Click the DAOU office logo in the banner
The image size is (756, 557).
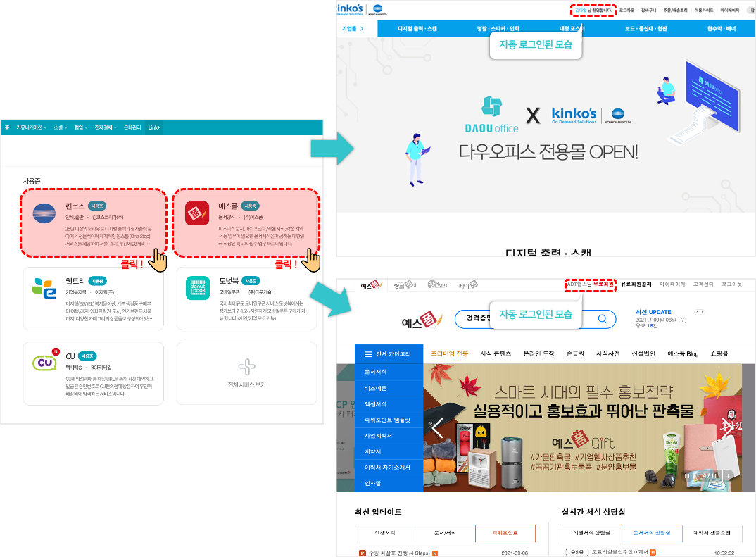[491, 115]
